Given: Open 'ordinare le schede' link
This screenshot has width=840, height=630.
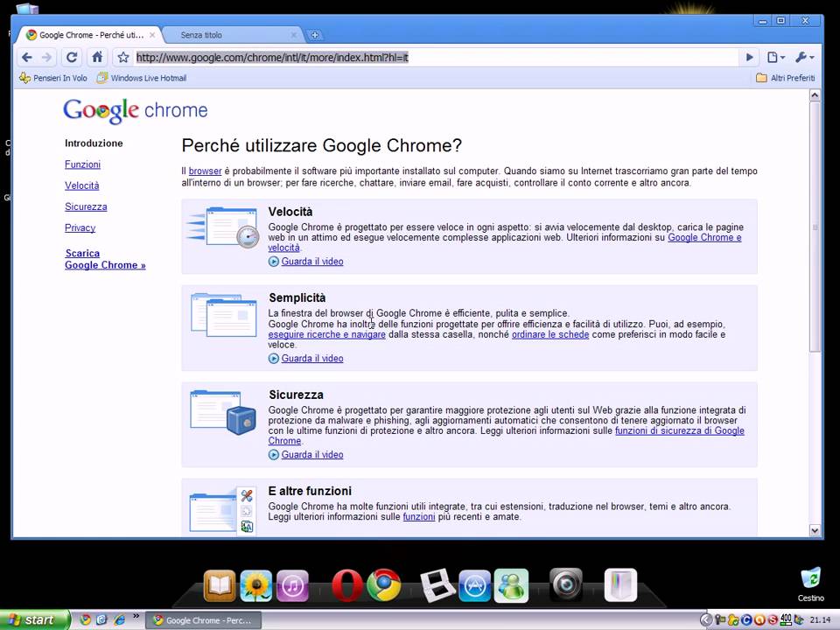Looking at the screenshot, I should (550, 334).
